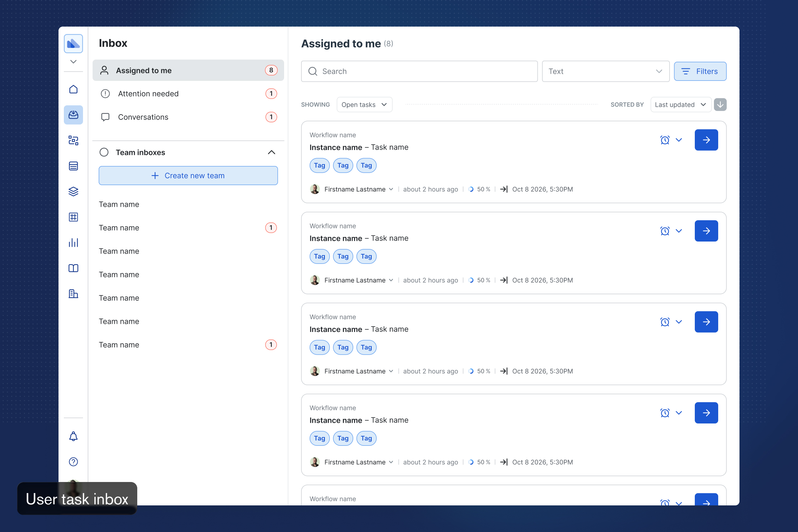Click due date arrow icon on third card
The height and width of the screenshot is (532, 798).
point(504,371)
